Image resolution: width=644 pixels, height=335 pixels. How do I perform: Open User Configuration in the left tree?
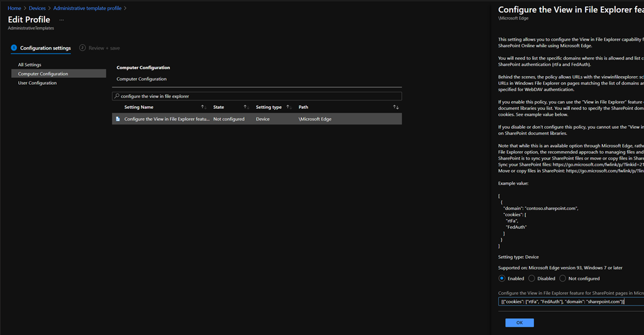(x=37, y=83)
